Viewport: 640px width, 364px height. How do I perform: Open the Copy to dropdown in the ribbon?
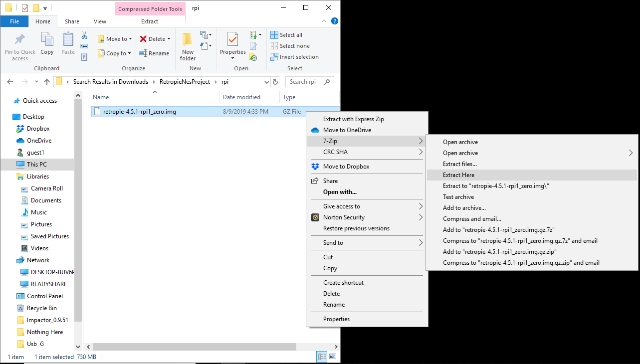114,53
